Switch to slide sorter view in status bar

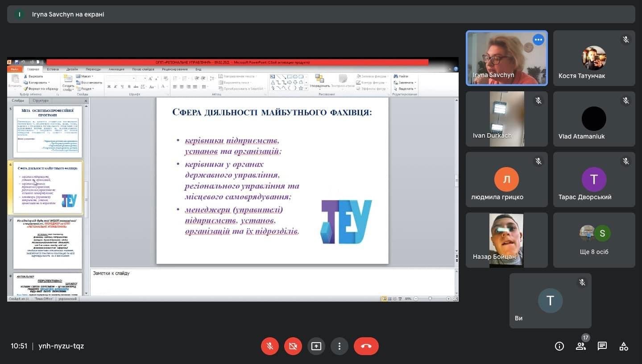click(x=389, y=299)
